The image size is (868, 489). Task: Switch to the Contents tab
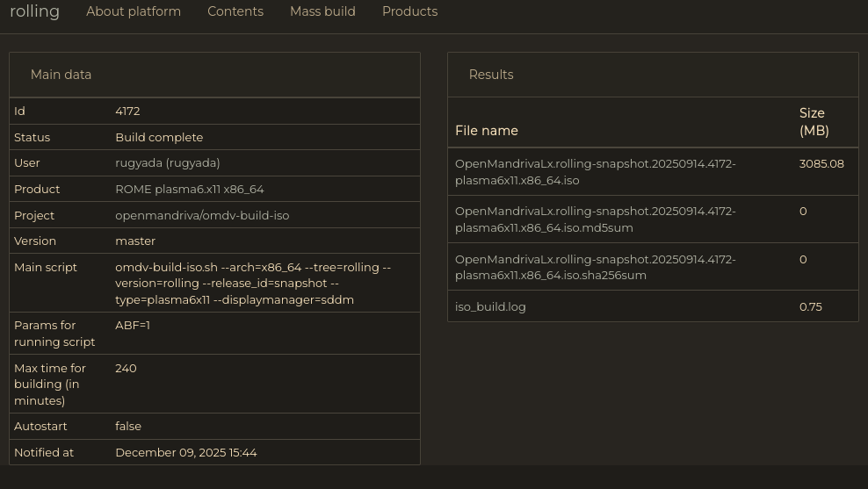point(235,11)
